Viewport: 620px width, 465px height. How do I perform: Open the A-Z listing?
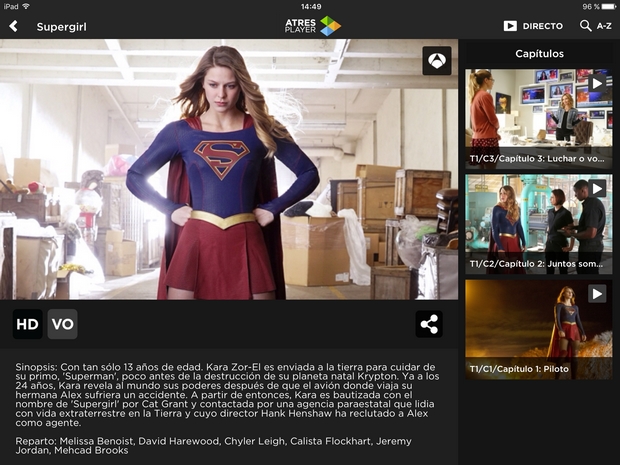[604, 26]
